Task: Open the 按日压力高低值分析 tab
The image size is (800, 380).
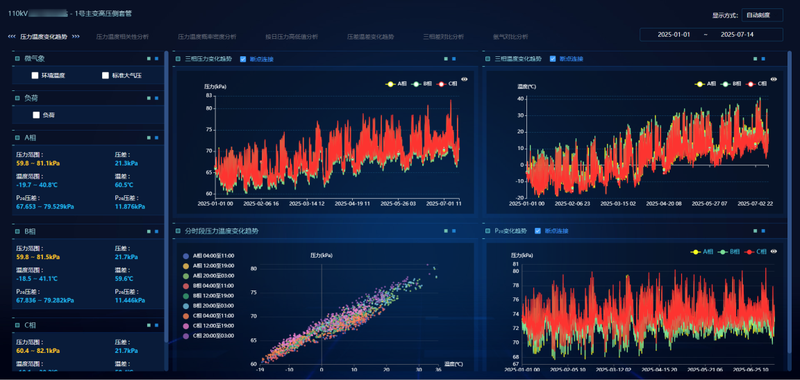Action: pyautogui.click(x=292, y=37)
